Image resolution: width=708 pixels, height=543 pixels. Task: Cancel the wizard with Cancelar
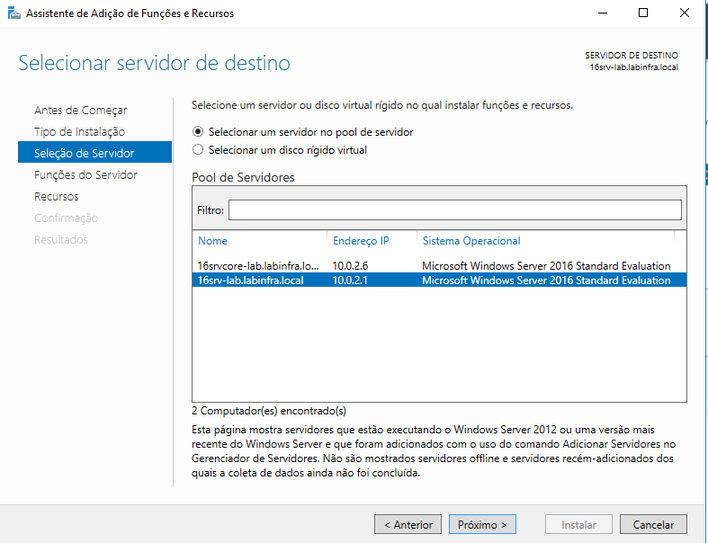pyautogui.click(x=653, y=524)
